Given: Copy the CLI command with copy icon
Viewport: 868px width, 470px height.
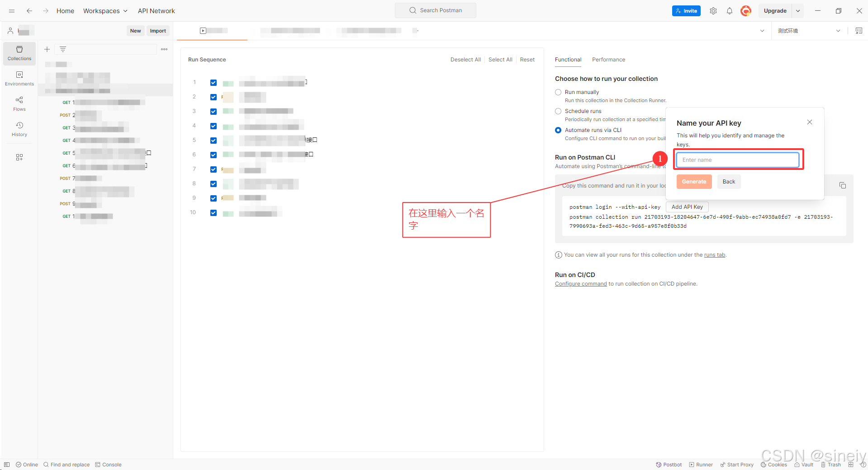Looking at the screenshot, I should [843, 185].
